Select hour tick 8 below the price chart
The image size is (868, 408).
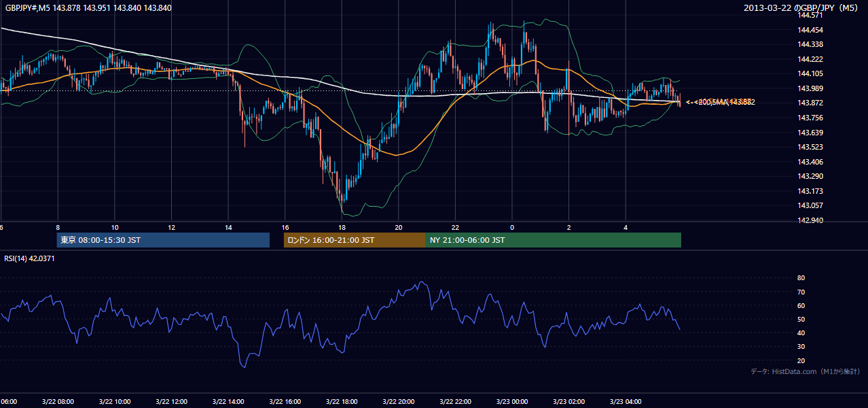click(x=58, y=228)
